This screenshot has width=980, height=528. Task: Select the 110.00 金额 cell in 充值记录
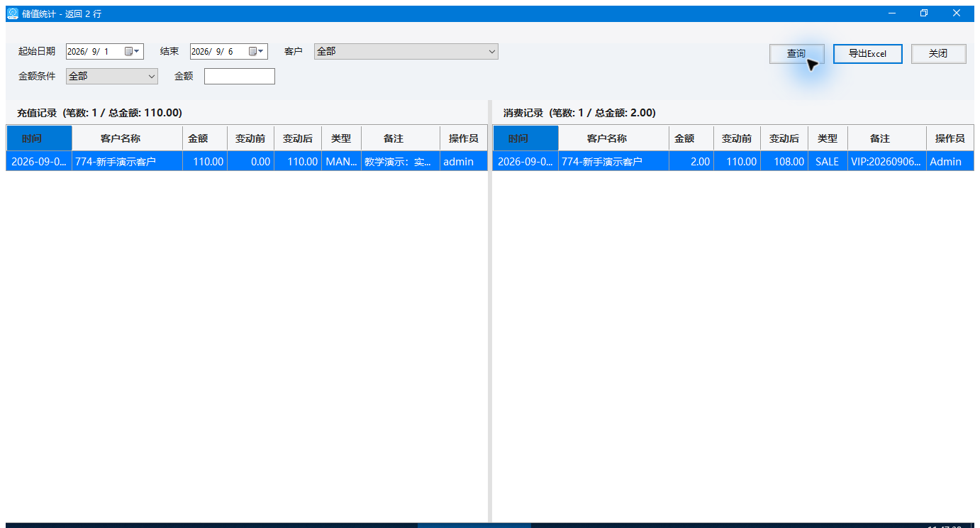coord(205,161)
